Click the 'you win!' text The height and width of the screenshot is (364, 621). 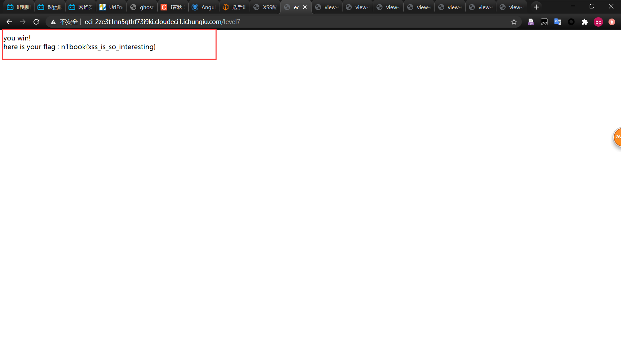pyautogui.click(x=17, y=38)
